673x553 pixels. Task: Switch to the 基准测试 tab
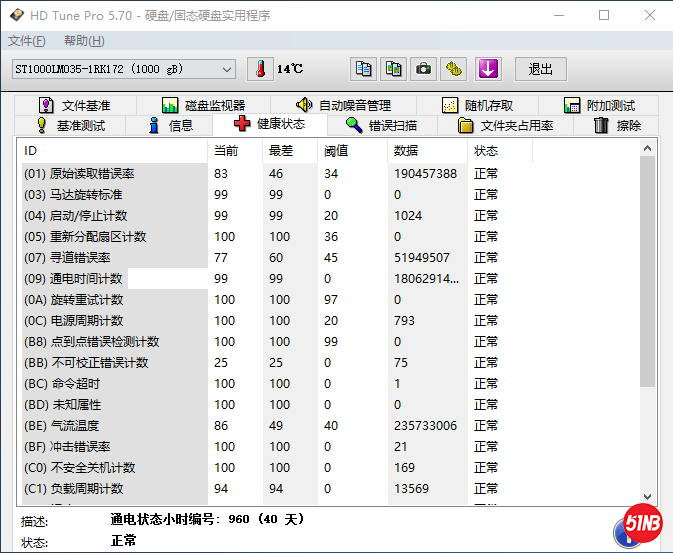click(70, 126)
